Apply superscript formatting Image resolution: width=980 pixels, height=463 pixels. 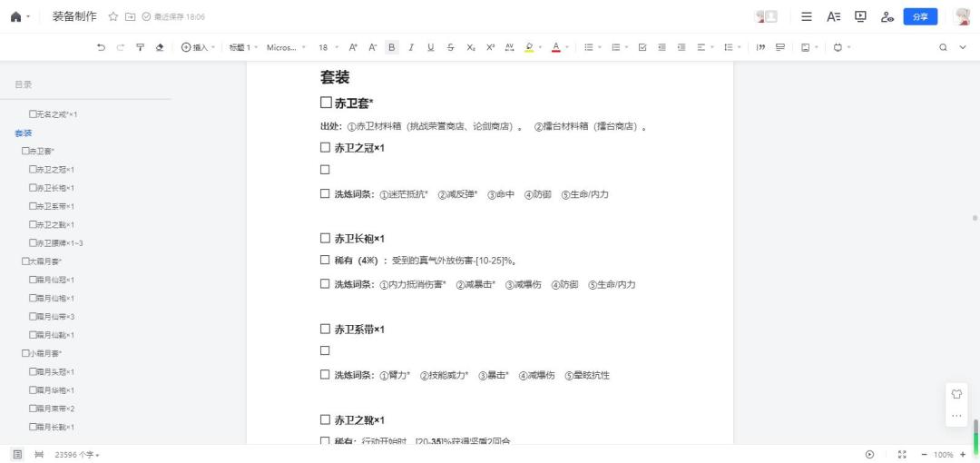click(490, 47)
